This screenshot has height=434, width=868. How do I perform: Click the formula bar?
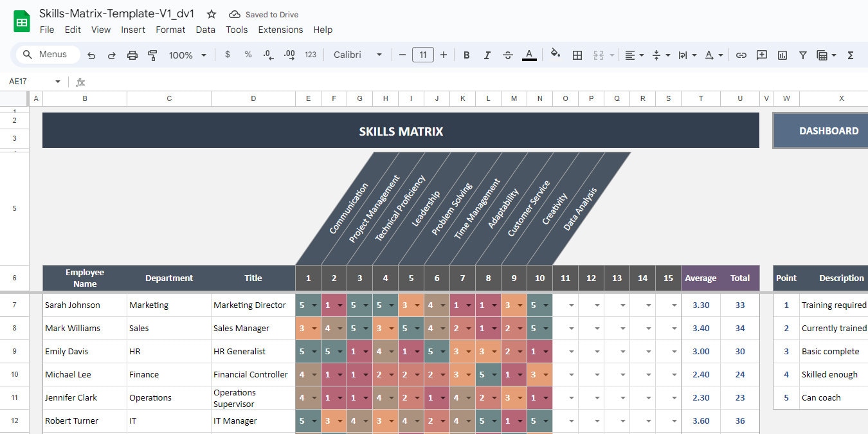tap(476, 82)
